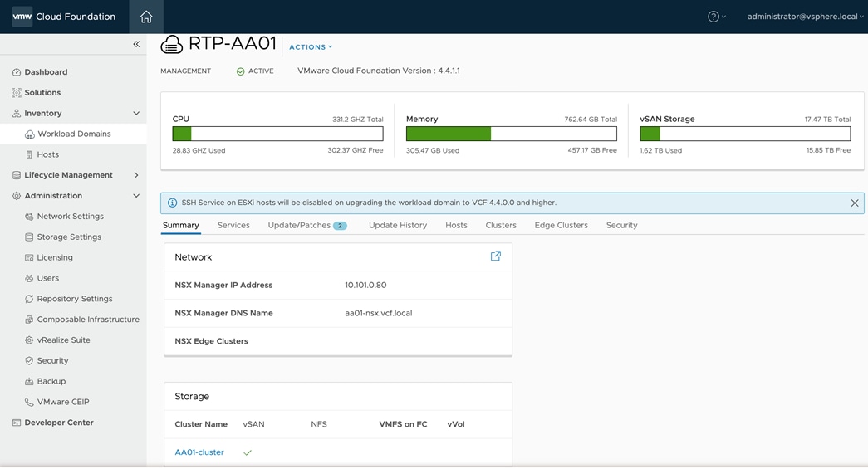868x469 pixels.
Task: Click the Developer Center icon
Action: [17, 423]
